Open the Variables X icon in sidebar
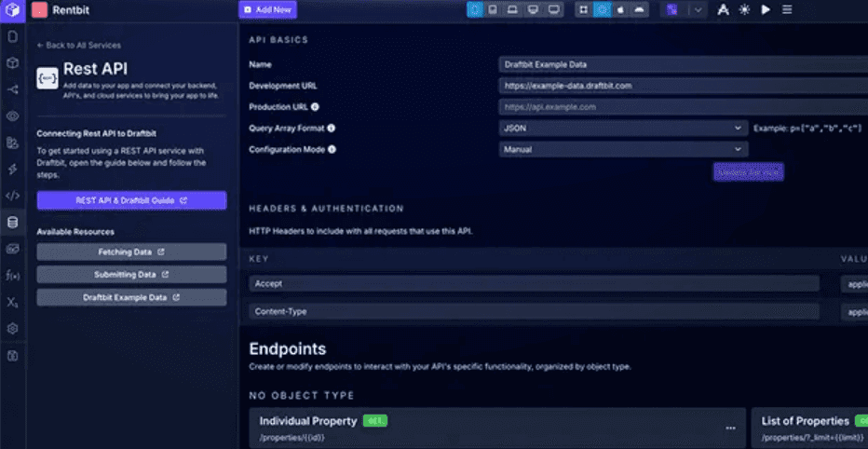 12,303
